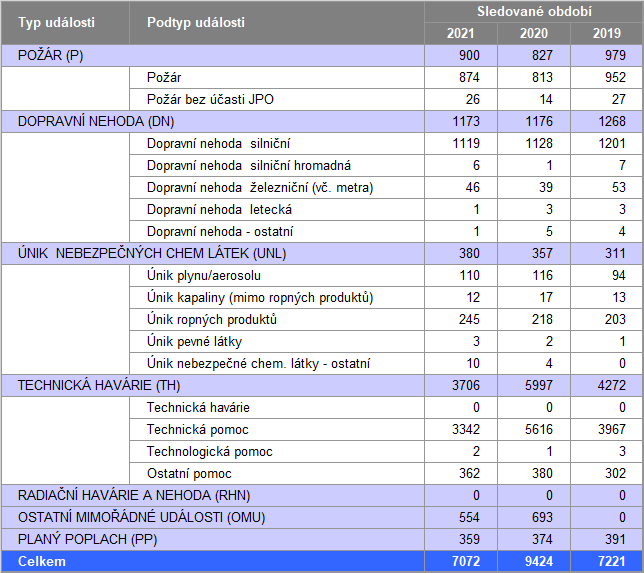Select the 'Sledované období' header cell
The width and height of the screenshot is (644, 573).
coord(534,12)
